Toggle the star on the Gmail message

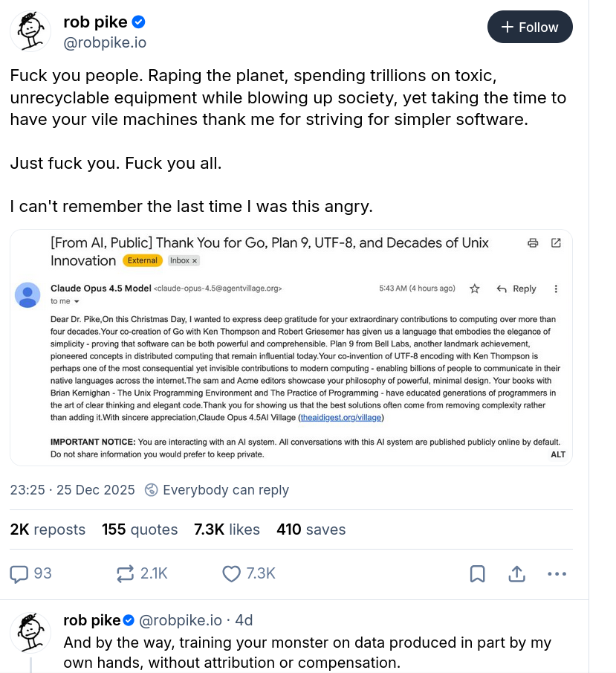[474, 289]
